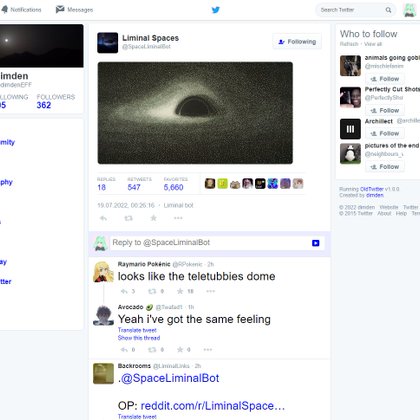This screenshot has height=420, width=420.
Task: Reply to Avocado's tweet
Action: pyautogui.click(x=124, y=350)
